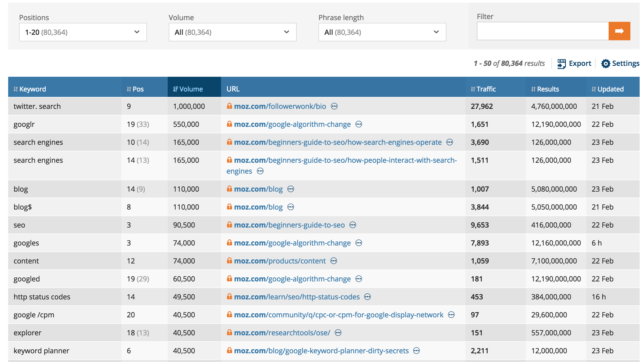Click options icon on the blog row
Screen dimensions: 644x362
coord(291,189)
